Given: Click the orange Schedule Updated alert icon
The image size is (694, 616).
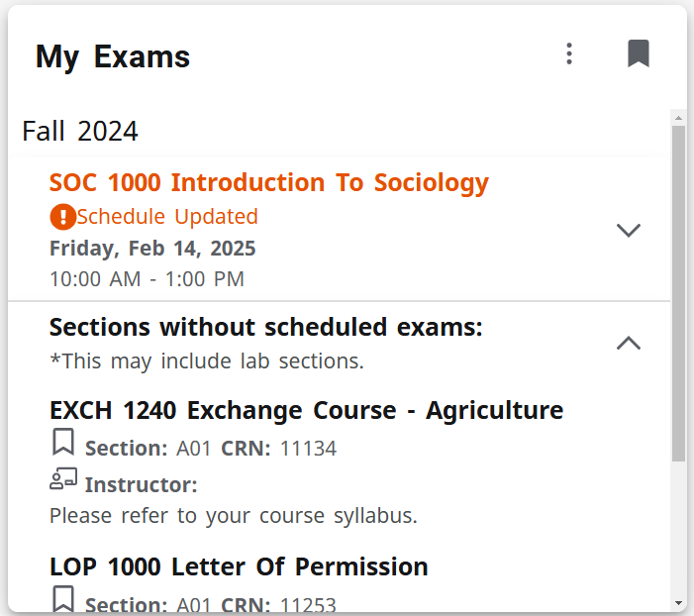Looking at the screenshot, I should click(62, 216).
